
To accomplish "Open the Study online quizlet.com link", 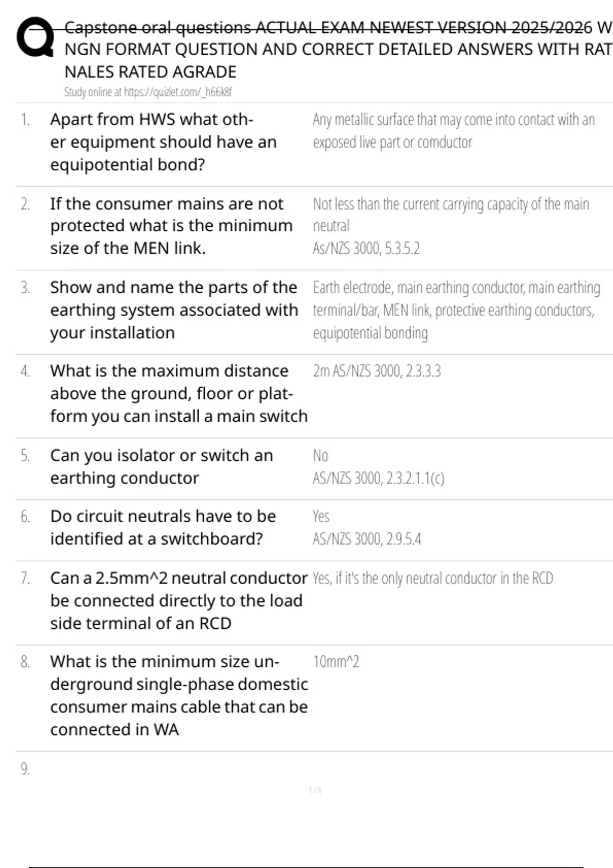I will point(148,92).
